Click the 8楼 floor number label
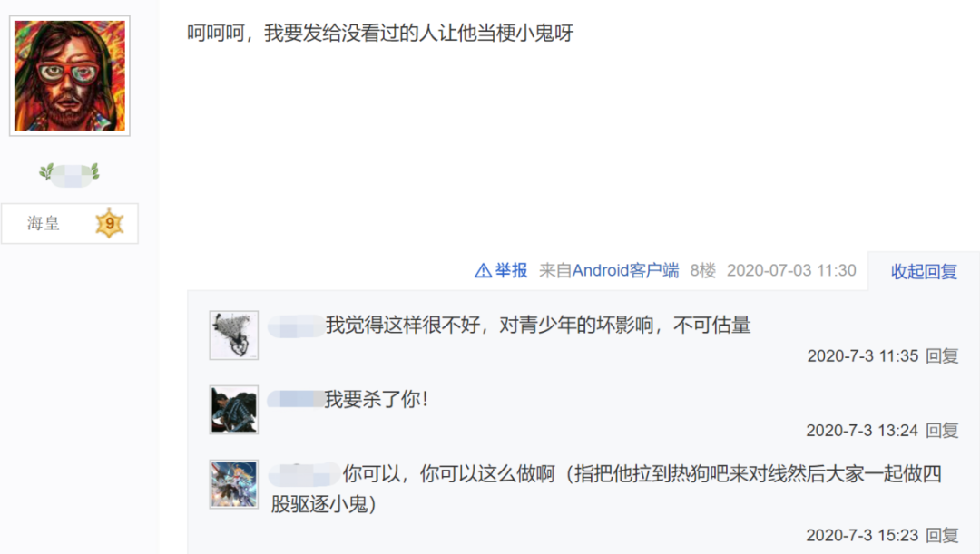Viewport: 980px width, 554px height. pos(702,270)
